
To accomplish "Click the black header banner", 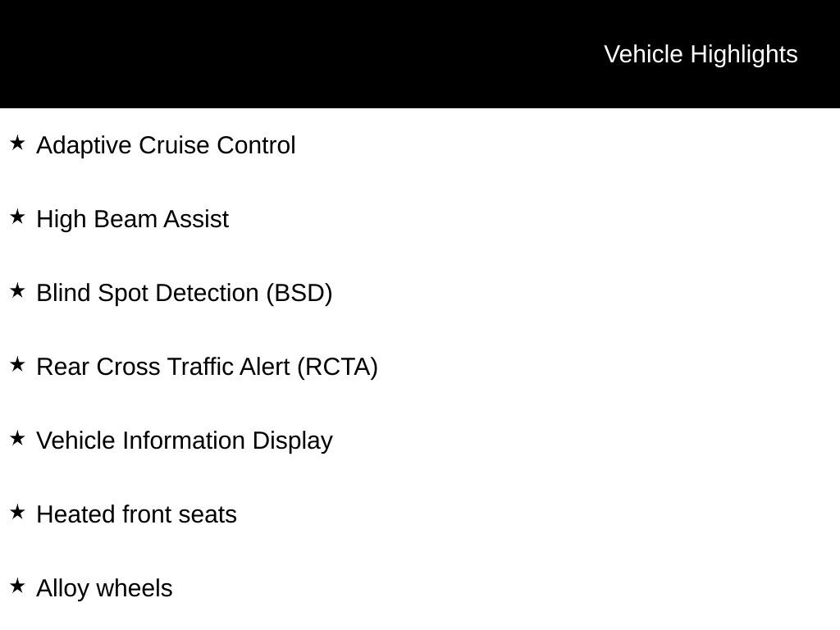I will [x=420, y=53].
